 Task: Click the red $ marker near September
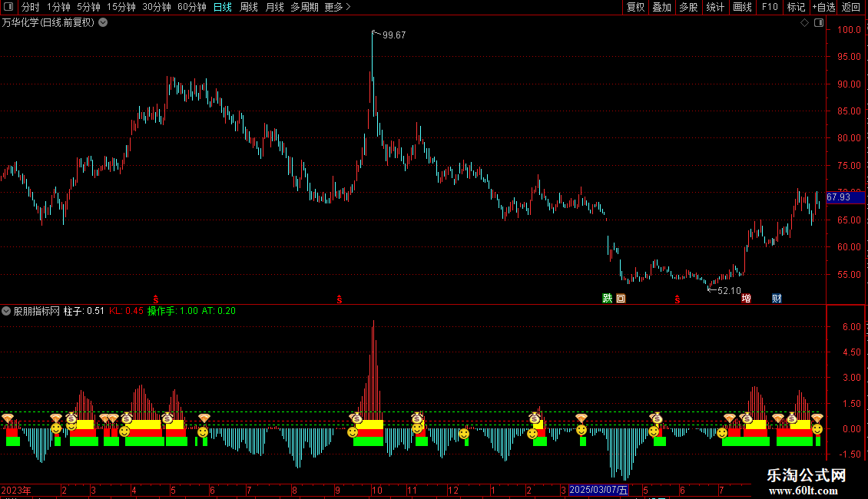point(340,299)
